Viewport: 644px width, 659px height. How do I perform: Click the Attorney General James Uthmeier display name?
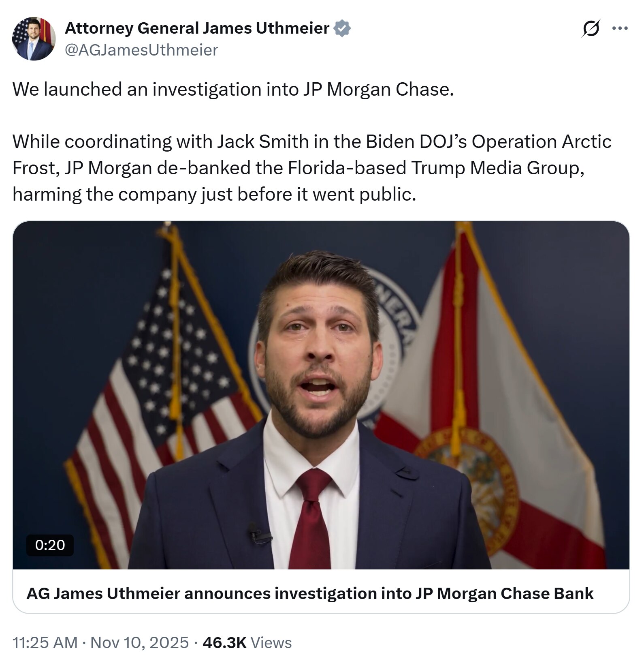[x=197, y=28]
